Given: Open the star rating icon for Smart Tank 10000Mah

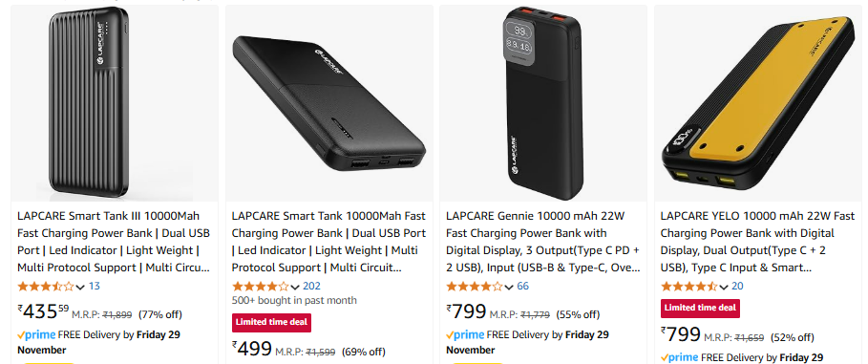Looking at the screenshot, I should click(x=260, y=287).
